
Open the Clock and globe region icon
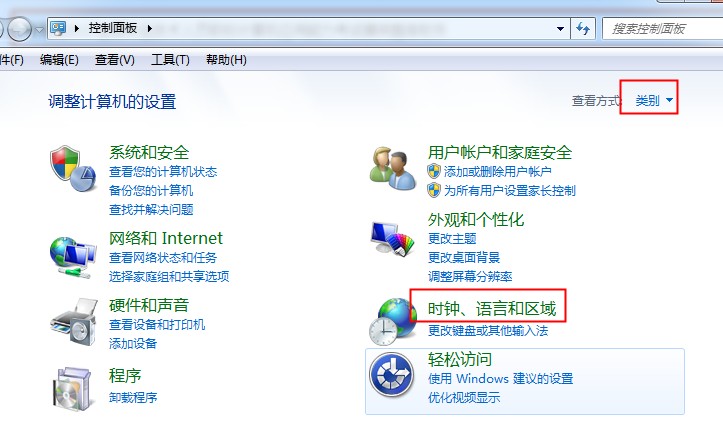[392, 321]
